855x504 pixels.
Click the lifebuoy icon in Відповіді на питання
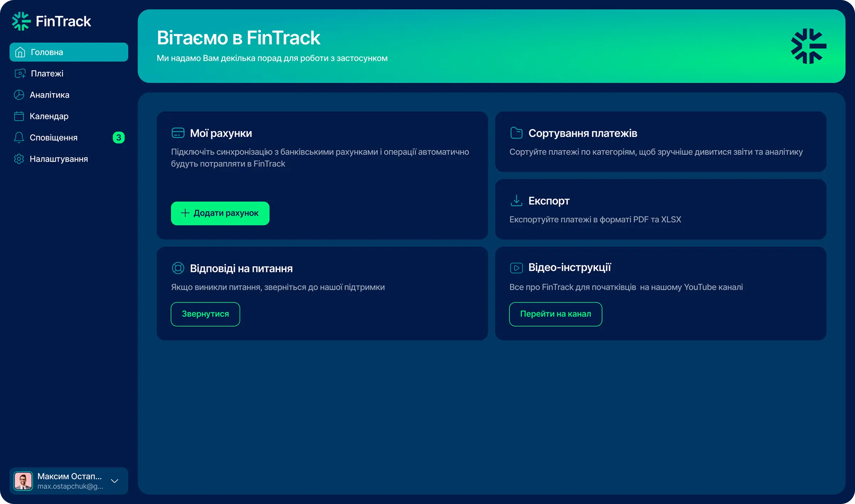(x=178, y=268)
